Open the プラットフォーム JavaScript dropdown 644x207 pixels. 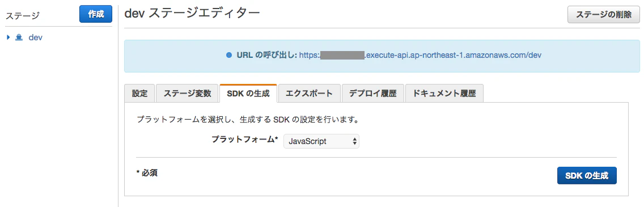click(x=321, y=141)
